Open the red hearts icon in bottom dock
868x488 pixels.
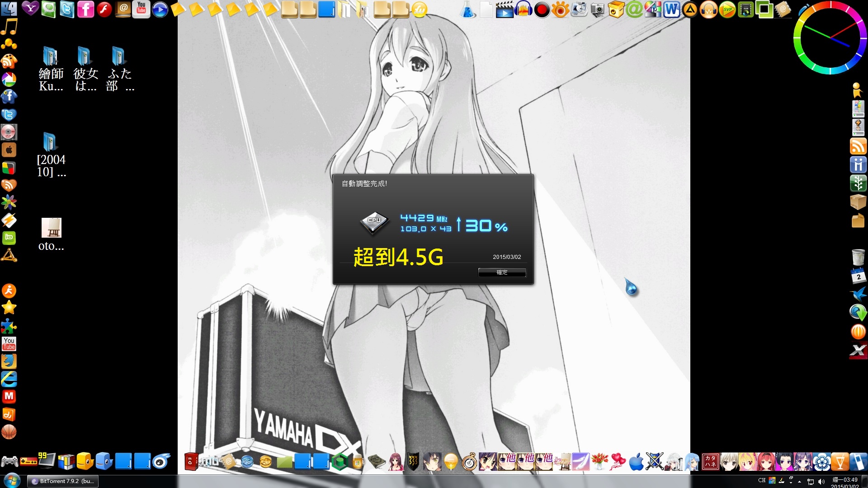point(618,462)
